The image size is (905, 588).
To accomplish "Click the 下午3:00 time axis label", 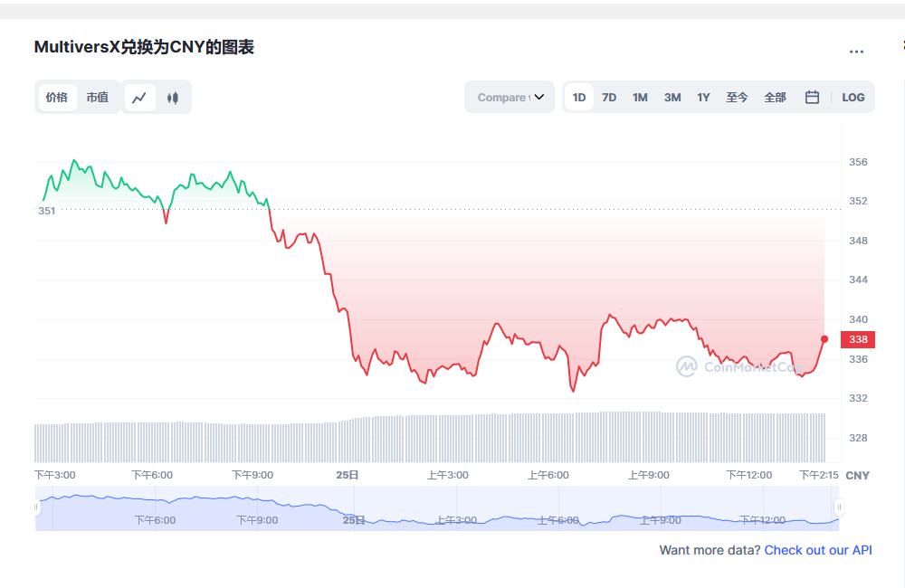I will 55,475.
